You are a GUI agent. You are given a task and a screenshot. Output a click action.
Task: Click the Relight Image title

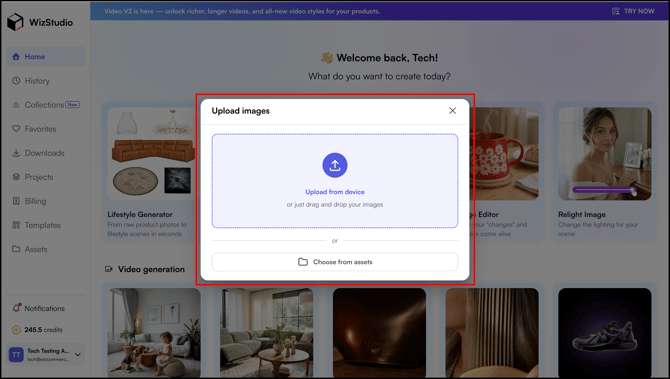coord(582,214)
